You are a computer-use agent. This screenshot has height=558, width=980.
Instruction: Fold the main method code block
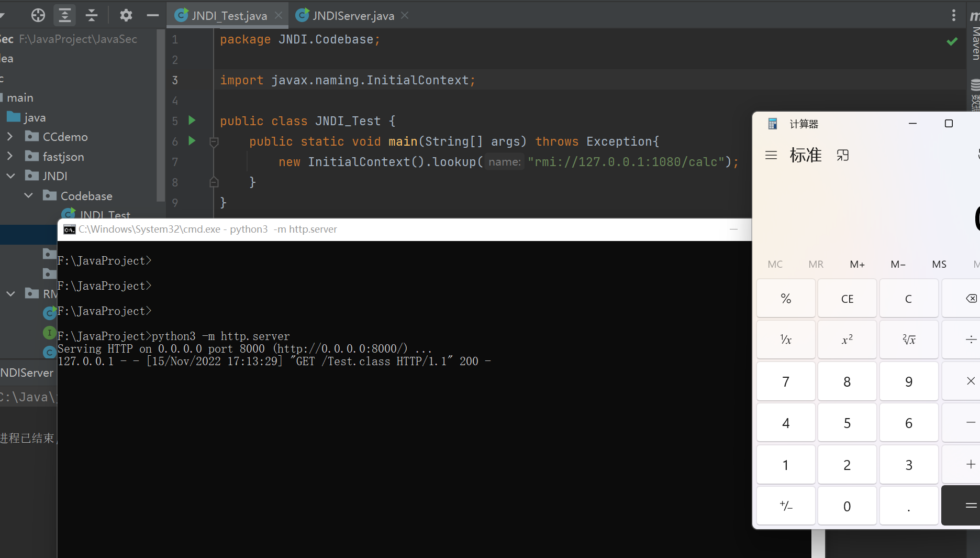(214, 141)
